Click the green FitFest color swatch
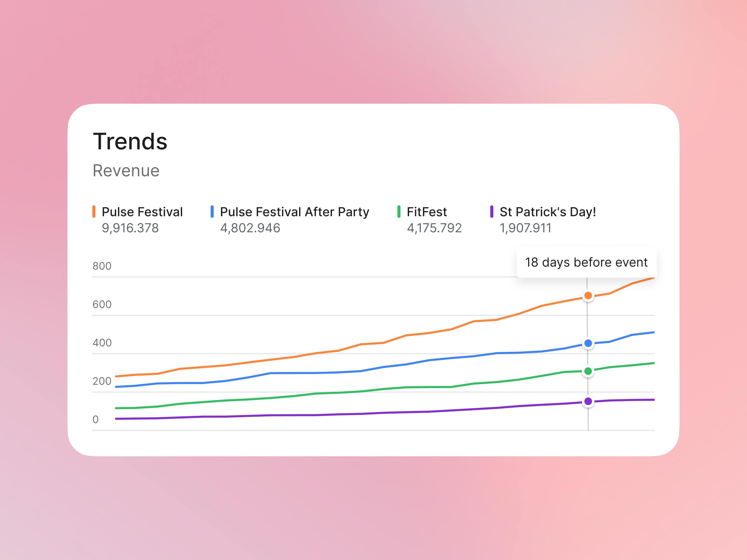747x560 pixels. [x=399, y=212]
